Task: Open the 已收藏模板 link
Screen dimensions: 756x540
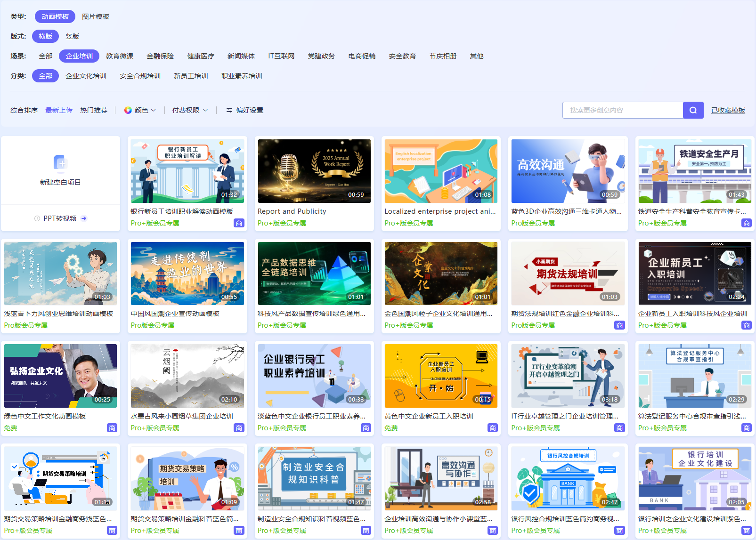Action: pos(728,110)
